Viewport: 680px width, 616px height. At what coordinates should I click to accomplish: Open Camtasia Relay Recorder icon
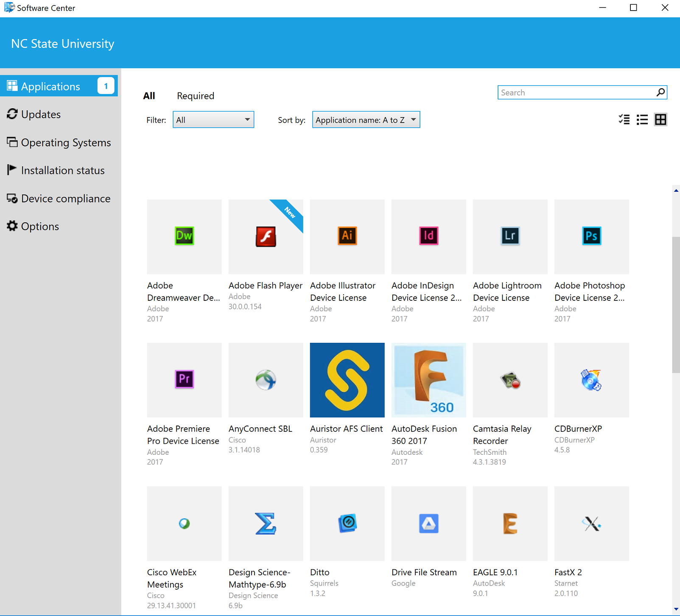coord(510,380)
